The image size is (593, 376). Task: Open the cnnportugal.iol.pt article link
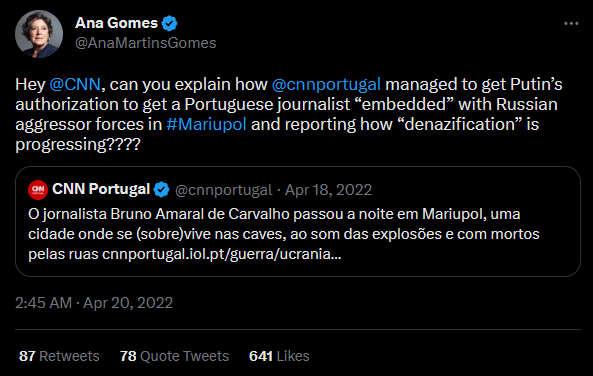(x=222, y=254)
